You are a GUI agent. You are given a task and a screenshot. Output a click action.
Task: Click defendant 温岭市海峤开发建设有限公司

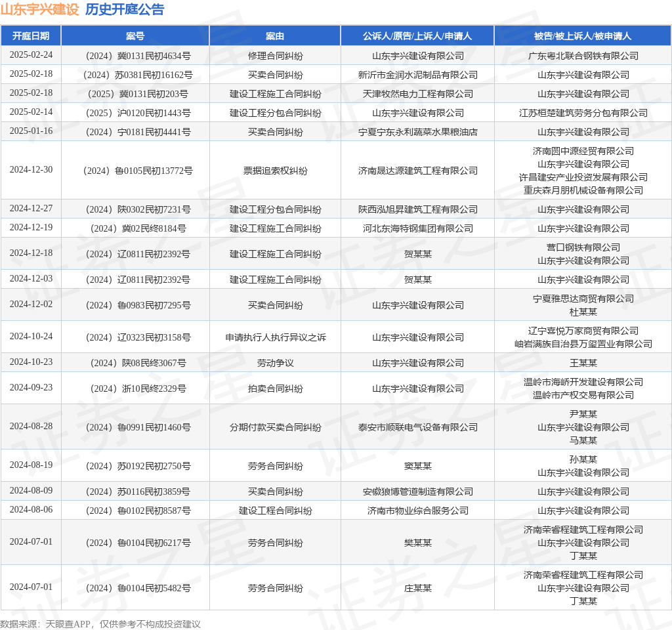(583, 383)
